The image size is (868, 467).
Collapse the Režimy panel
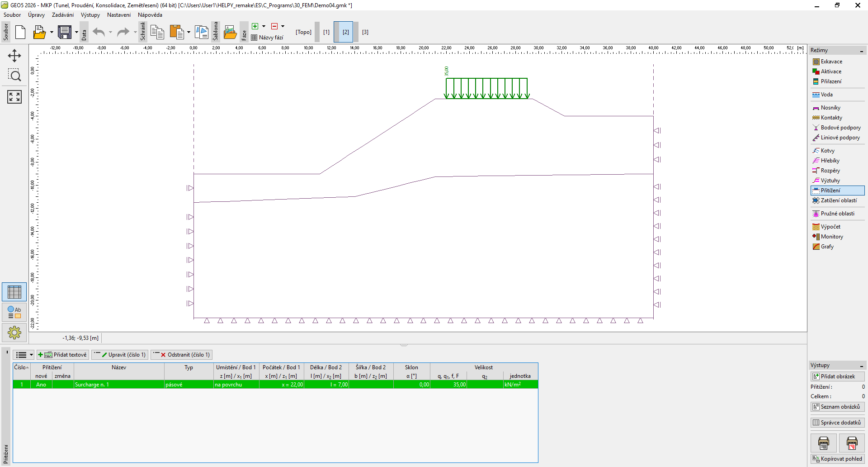(x=861, y=51)
